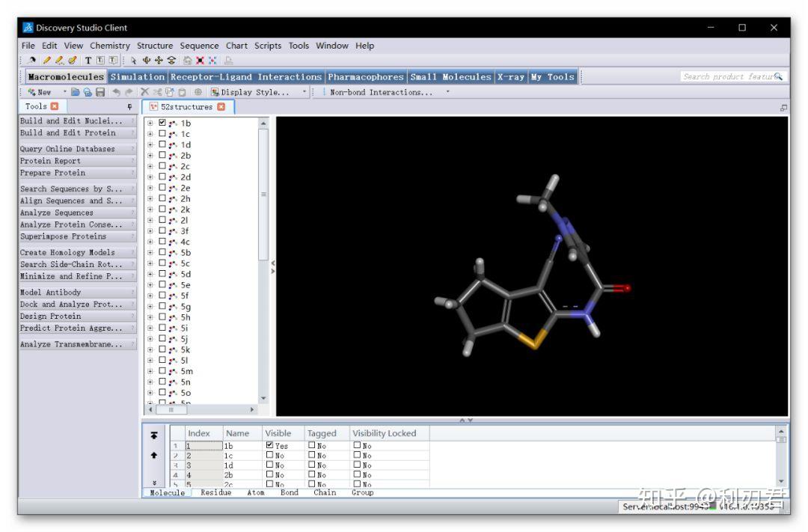The width and height of the screenshot is (808, 532).
Task: Click the paste clipboard icon
Action: tap(180, 92)
